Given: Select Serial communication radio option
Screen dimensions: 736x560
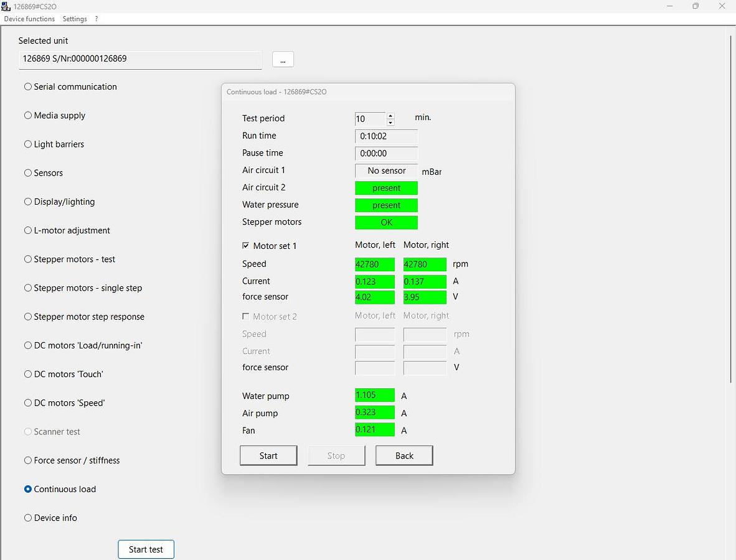Looking at the screenshot, I should 28,86.
